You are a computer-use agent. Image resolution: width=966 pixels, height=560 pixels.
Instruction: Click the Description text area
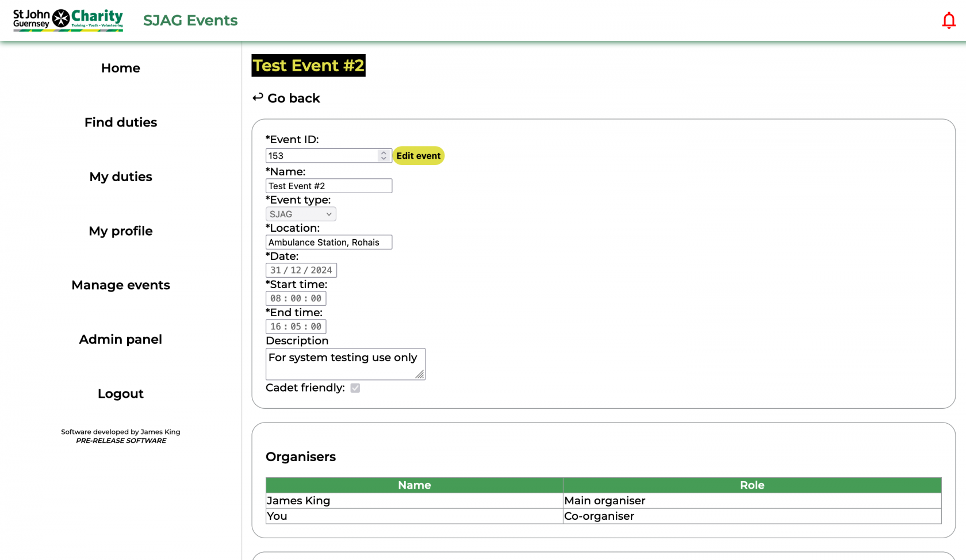(344, 363)
